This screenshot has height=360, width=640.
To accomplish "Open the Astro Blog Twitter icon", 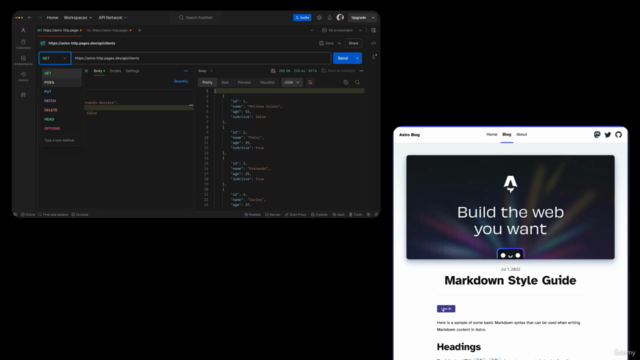I will (x=608, y=135).
